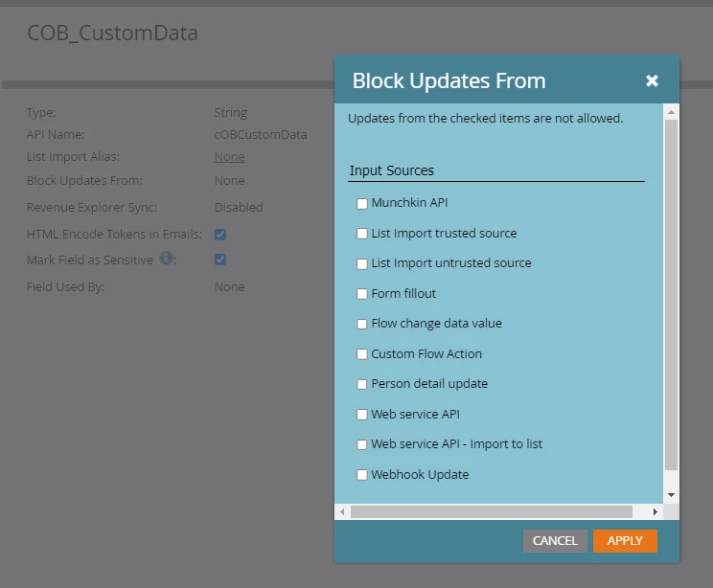713x588 pixels.
Task: Click the dialog scroll up arrow
Action: pos(671,112)
